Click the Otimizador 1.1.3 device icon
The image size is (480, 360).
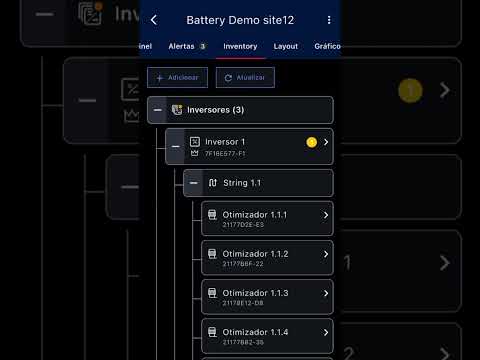(x=212, y=293)
